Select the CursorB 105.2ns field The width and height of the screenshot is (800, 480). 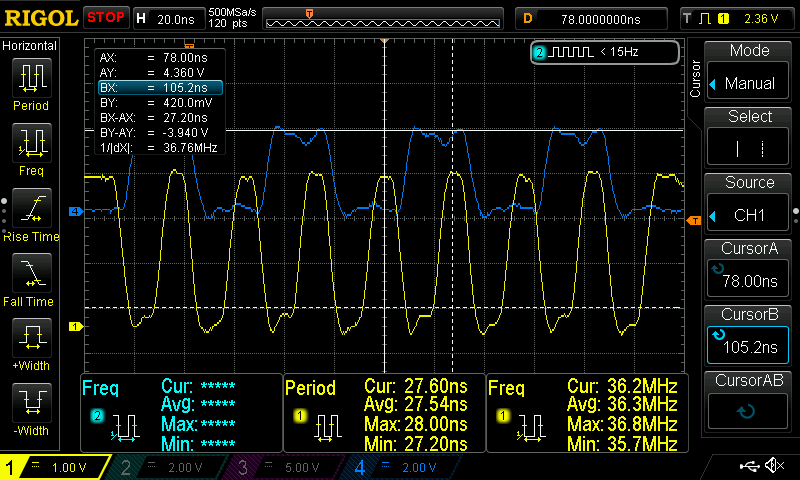click(749, 335)
